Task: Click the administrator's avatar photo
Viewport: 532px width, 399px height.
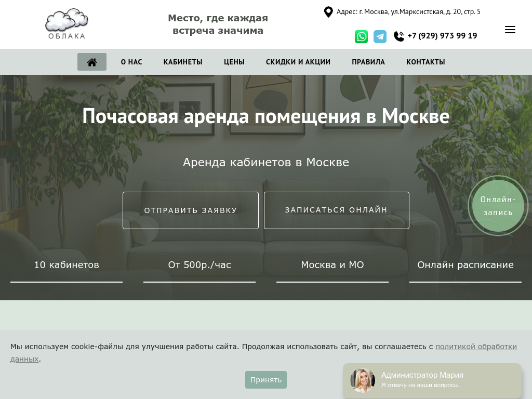Action: 362,380
